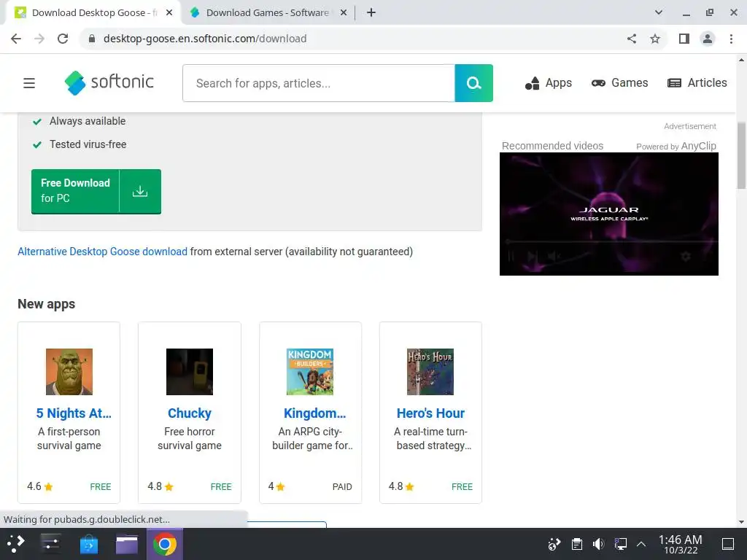The image size is (747, 560).
Task: Click the Jaguar recommended video
Action: click(x=609, y=214)
